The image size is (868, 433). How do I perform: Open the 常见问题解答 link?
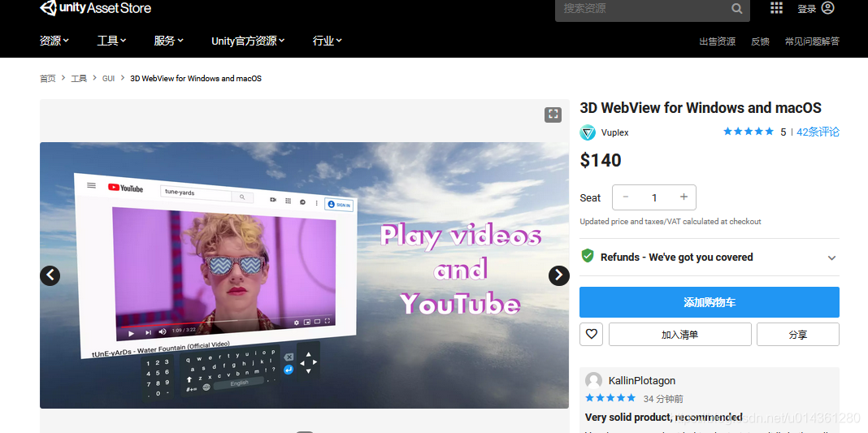pyautogui.click(x=812, y=41)
